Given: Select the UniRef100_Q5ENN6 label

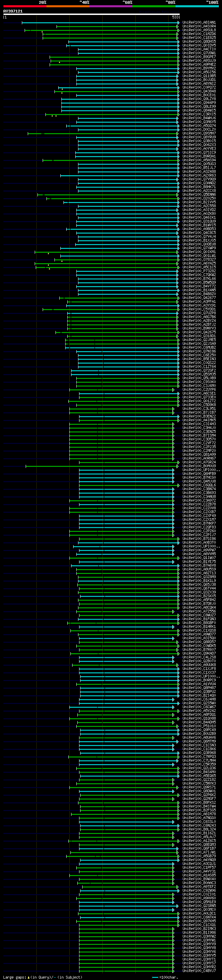Looking at the screenshot, I should [199, 194].
